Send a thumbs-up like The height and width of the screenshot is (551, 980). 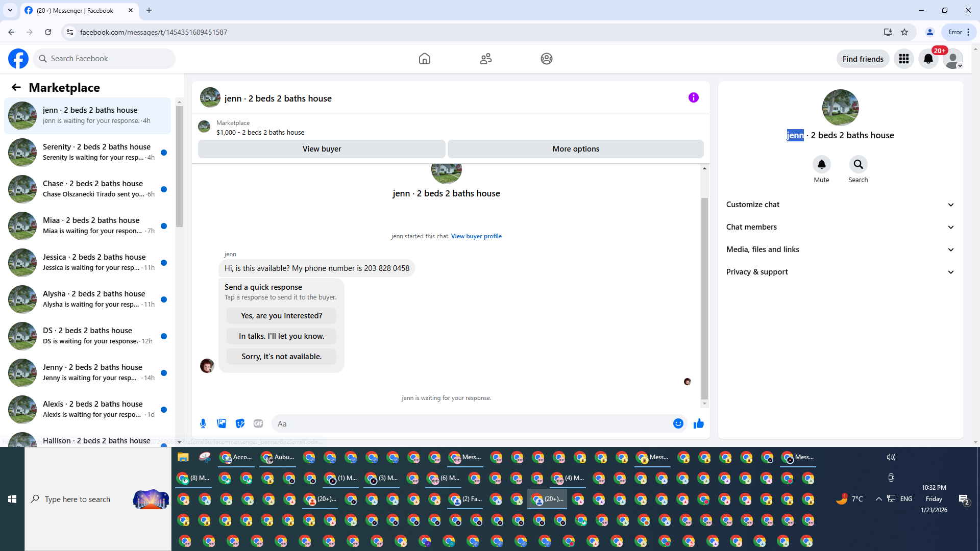pyautogui.click(x=699, y=423)
